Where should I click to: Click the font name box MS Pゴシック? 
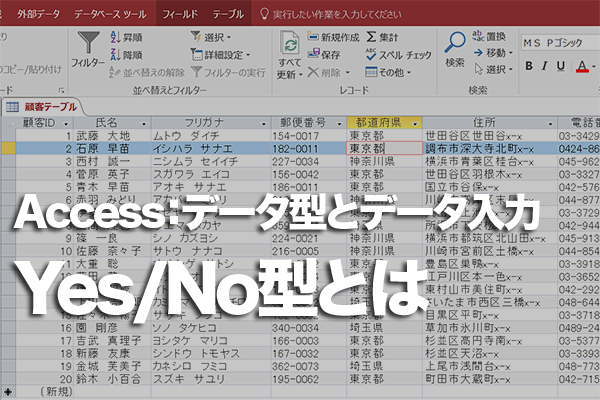point(561,42)
